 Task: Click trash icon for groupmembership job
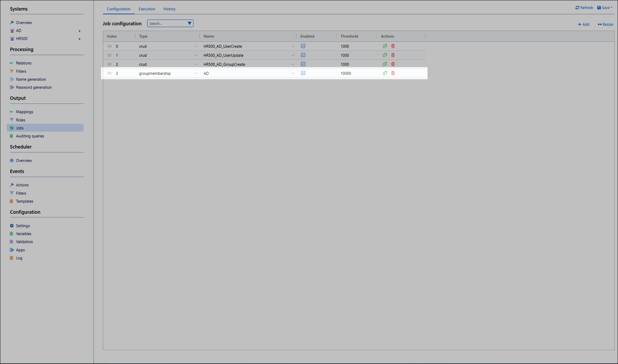[393, 73]
